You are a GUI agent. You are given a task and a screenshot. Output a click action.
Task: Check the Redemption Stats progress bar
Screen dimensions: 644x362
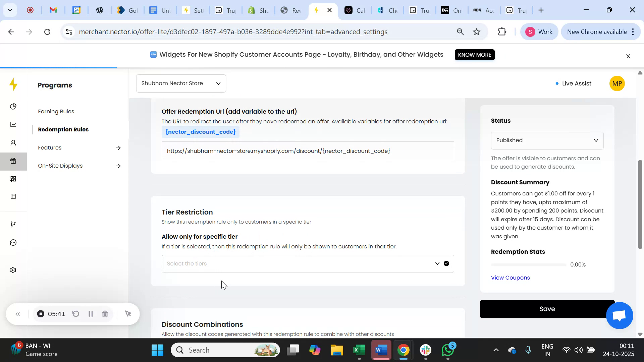(528, 264)
